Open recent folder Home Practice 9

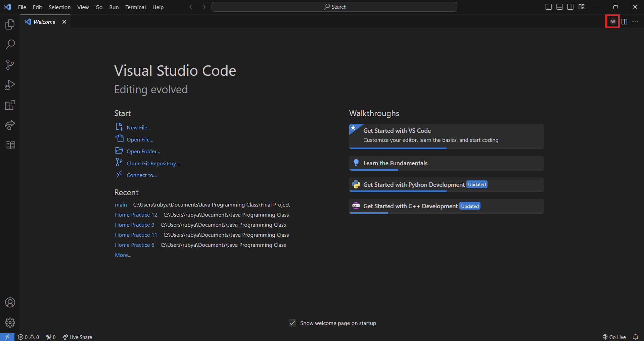(135, 225)
